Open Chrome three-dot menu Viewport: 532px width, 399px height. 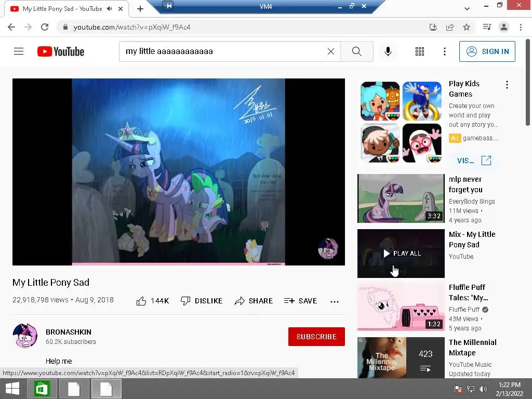point(521,27)
